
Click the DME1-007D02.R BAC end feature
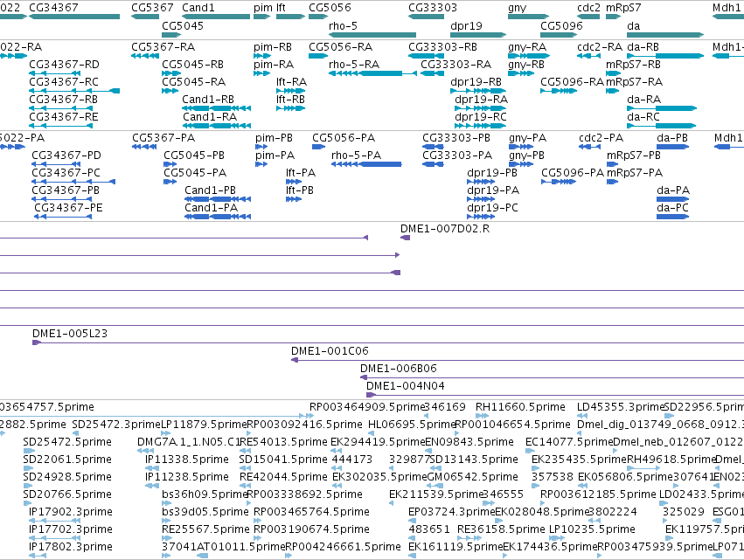point(405,238)
